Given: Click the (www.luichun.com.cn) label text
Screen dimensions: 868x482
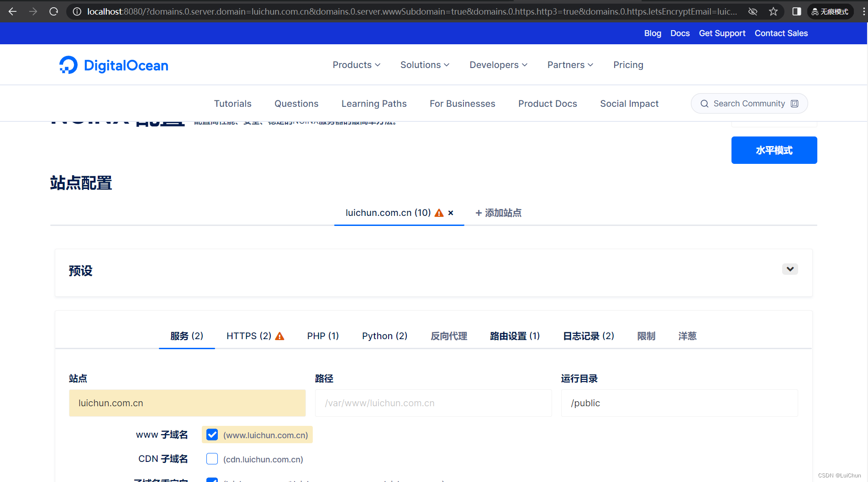Looking at the screenshot, I should coord(265,435).
